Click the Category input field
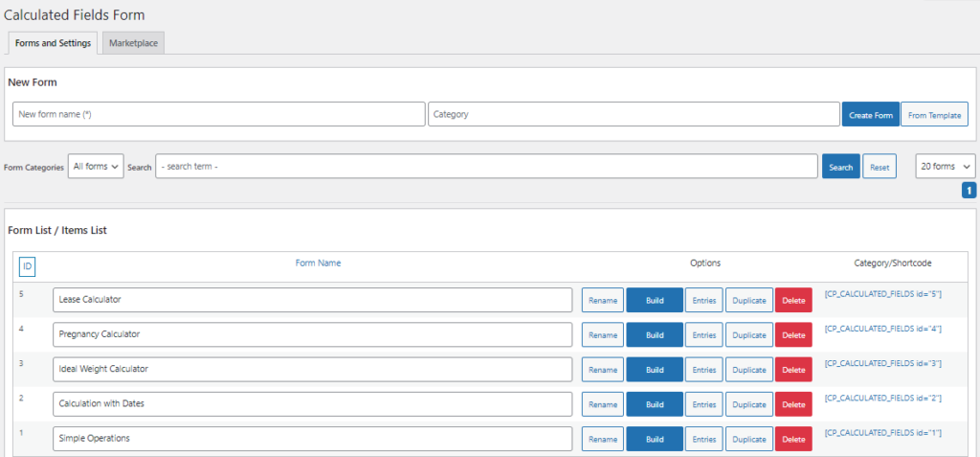Viewport: 980px width, 457px height. click(634, 114)
